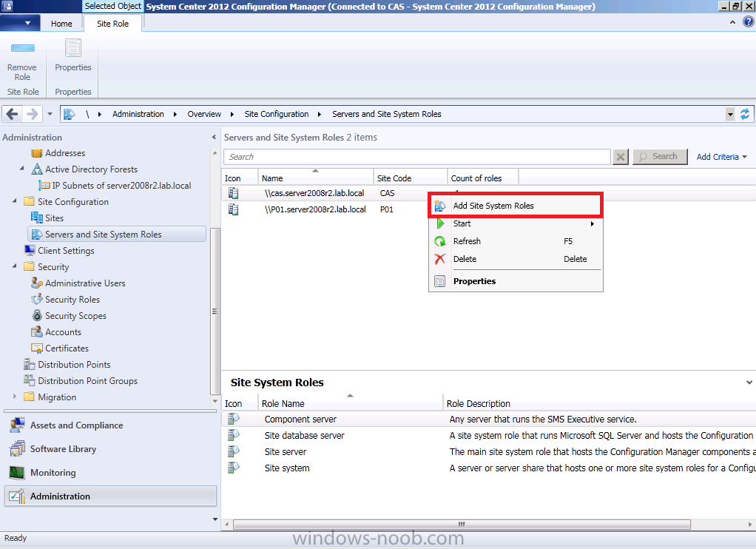Image resolution: width=756 pixels, height=549 pixels.
Task: Click the horizontal scrollbar at the bottom
Action: click(x=462, y=525)
